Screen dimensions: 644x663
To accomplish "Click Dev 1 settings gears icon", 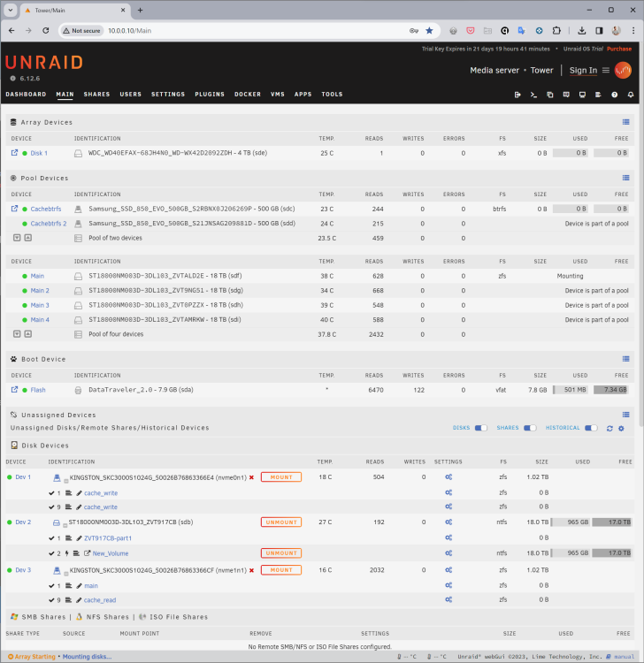I will [448, 477].
